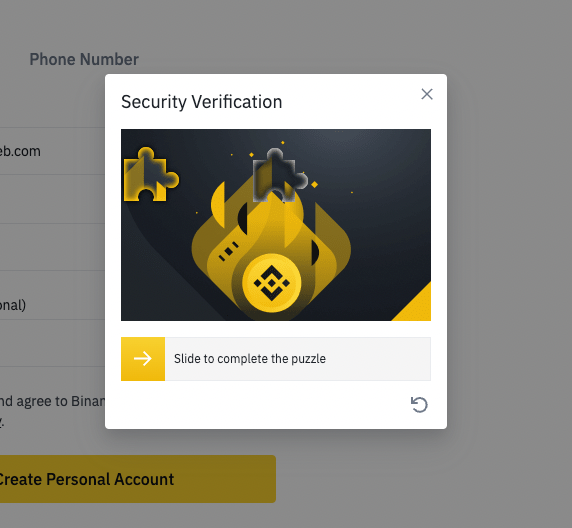This screenshot has width=572, height=528.
Task: Click the Binance logo coin in the image
Action: click(272, 283)
